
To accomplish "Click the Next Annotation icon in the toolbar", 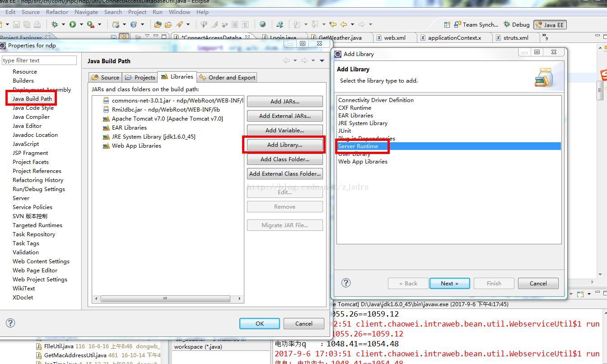I will pyautogui.click(x=297, y=24).
